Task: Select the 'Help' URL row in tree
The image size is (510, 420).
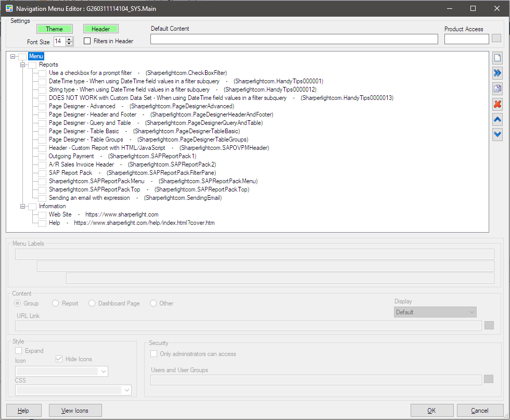Action: coord(132,223)
